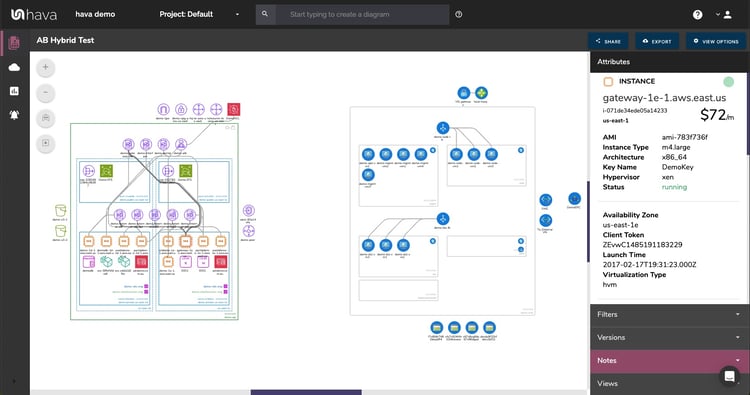Click the hava demo account name
This screenshot has width=750, height=395.
(x=95, y=14)
